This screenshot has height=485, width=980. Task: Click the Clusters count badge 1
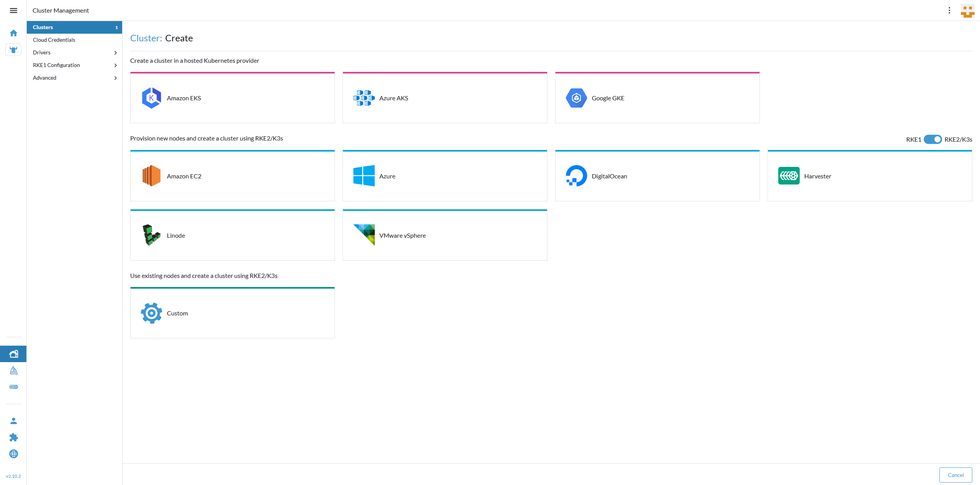(116, 28)
